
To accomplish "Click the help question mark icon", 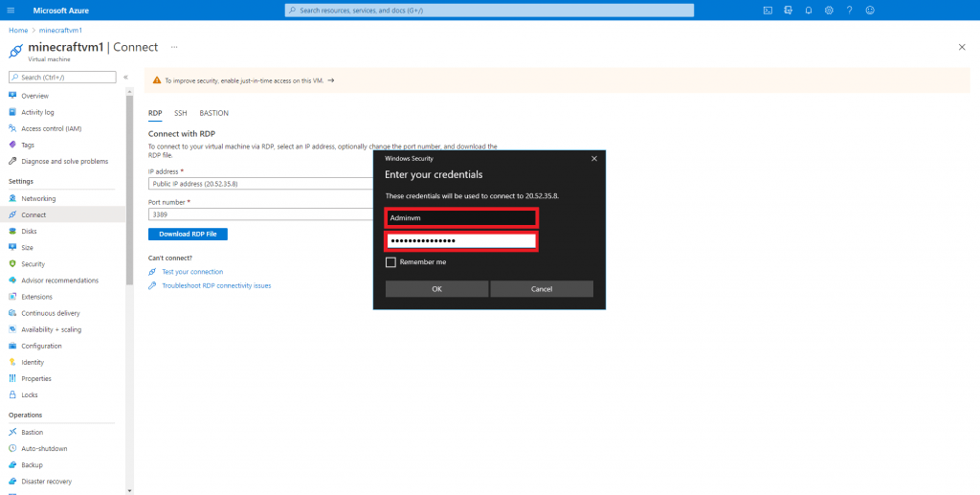I will pos(849,10).
